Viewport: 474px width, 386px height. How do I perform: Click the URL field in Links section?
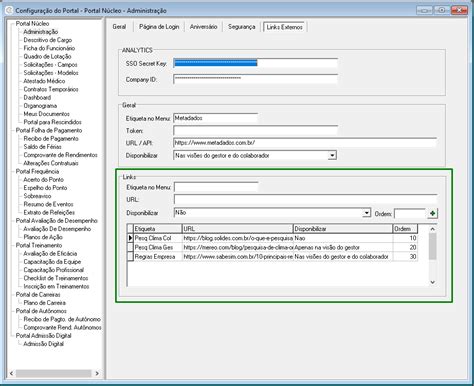(x=305, y=199)
